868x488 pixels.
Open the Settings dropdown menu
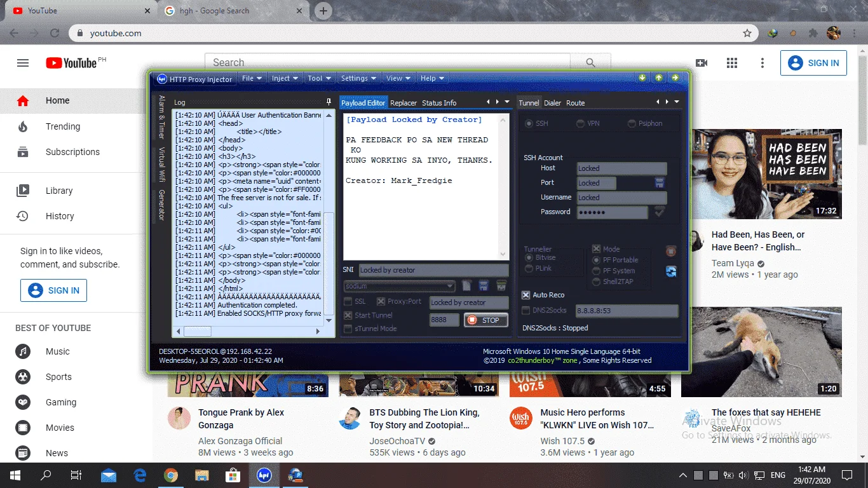coord(359,78)
